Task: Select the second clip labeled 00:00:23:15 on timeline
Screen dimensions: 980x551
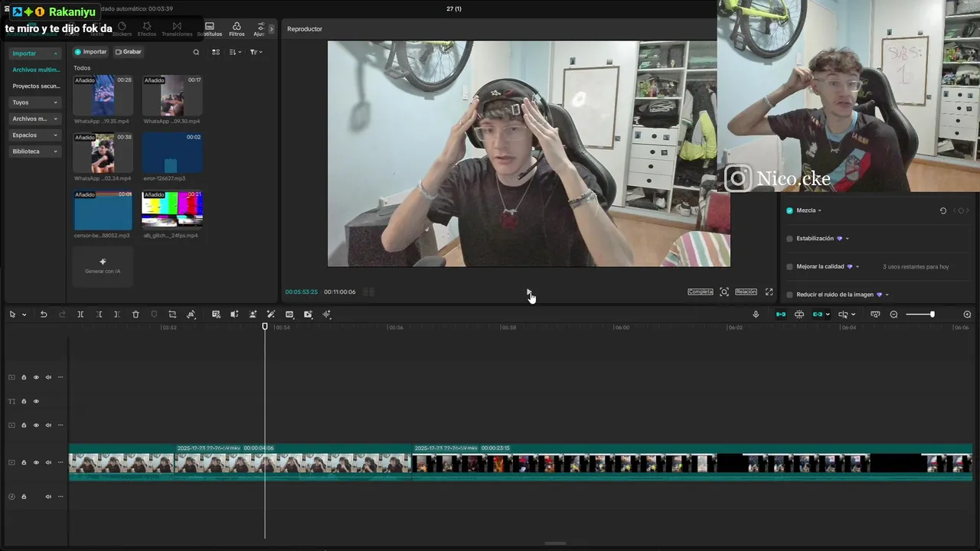Action: click(692, 462)
